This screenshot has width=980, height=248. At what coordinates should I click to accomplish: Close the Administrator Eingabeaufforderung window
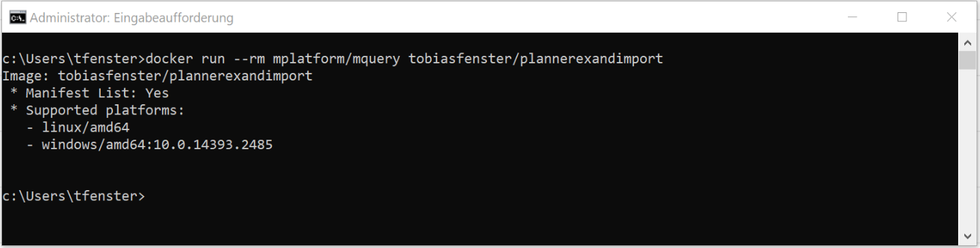point(952,18)
